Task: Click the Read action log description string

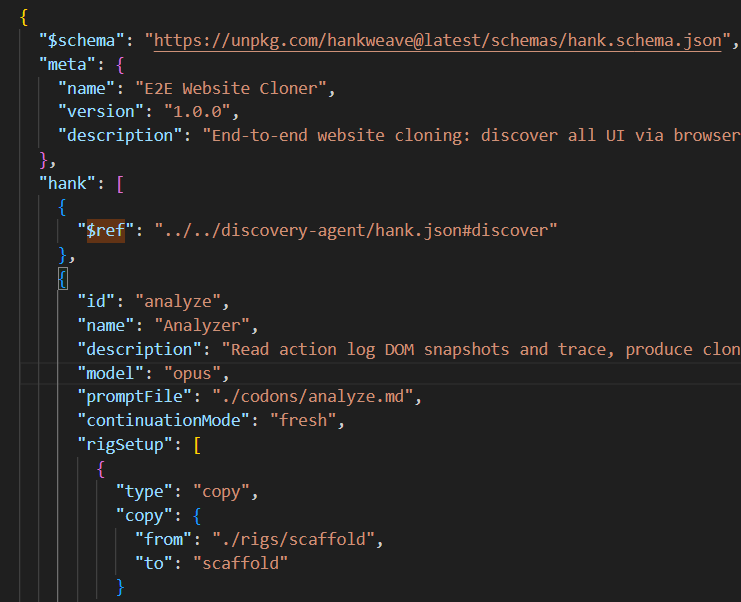Action: tap(481, 349)
